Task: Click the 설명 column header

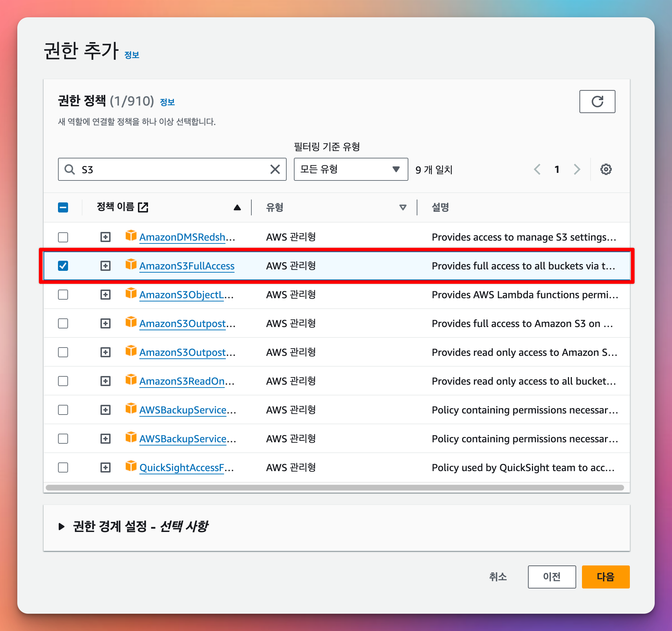Action: pos(440,207)
